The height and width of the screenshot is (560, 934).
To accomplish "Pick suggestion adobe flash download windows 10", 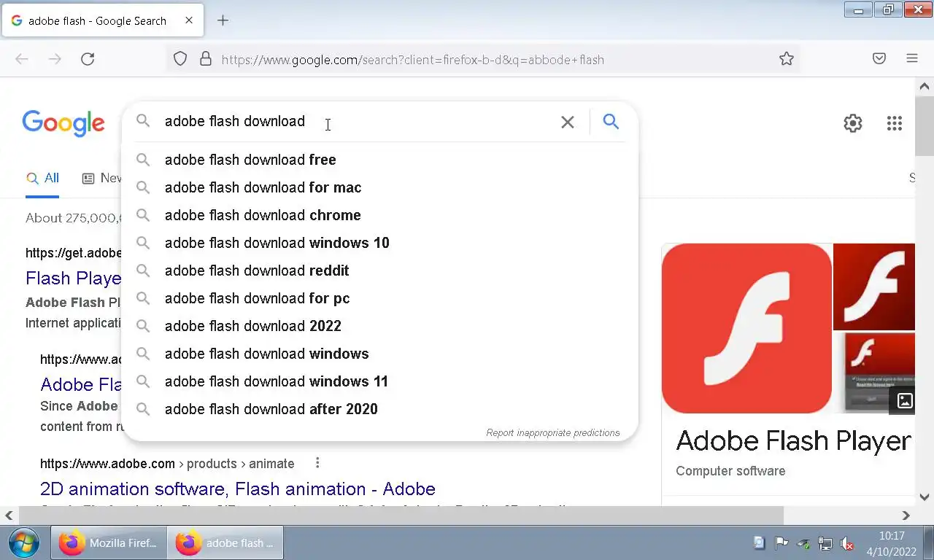I will pos(379,243).
